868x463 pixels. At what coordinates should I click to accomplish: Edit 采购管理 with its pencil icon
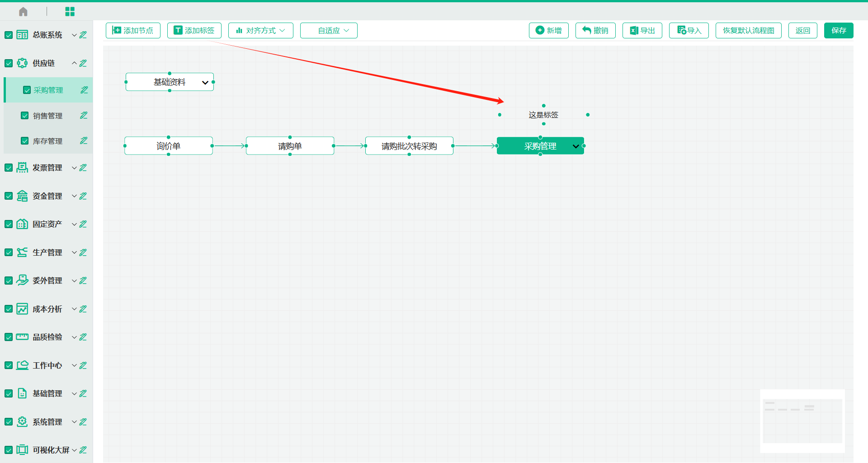(85, 90)
